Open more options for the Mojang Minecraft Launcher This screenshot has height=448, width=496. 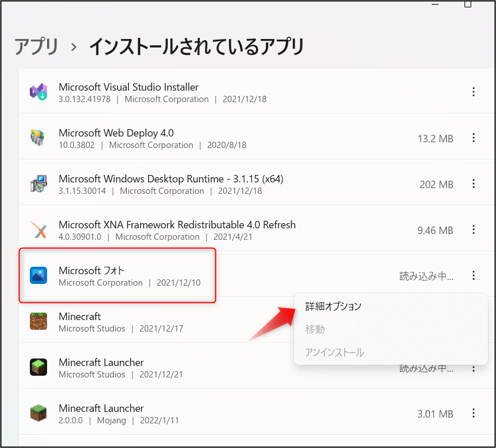point(474,414)
